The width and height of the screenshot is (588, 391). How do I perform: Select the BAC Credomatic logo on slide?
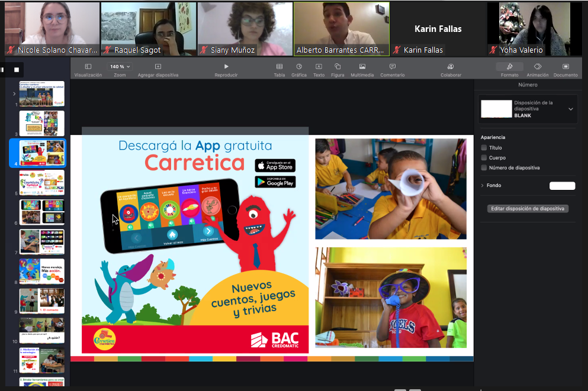pyautogui.click(x=275, y=340)
